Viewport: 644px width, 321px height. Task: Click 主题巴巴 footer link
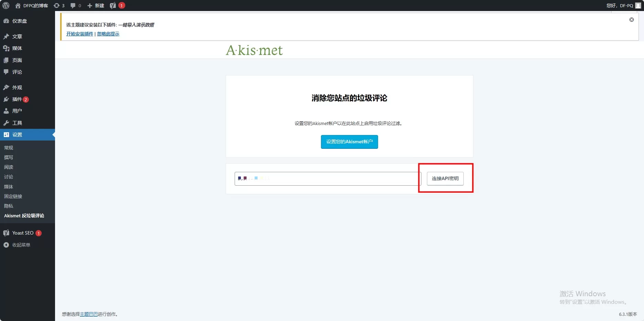(x=89, y=314)
